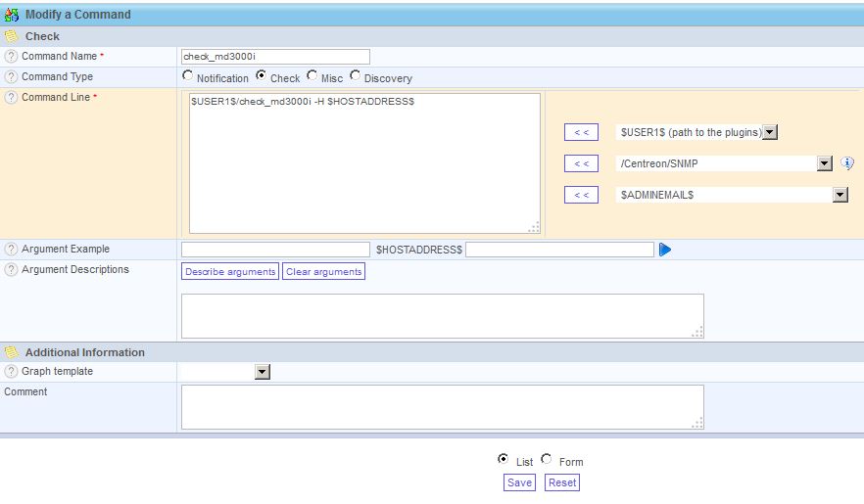Click the Modify a Command header icon
Image resolution: width=864 pixels, height=504 pixels.
pos(12,15)
